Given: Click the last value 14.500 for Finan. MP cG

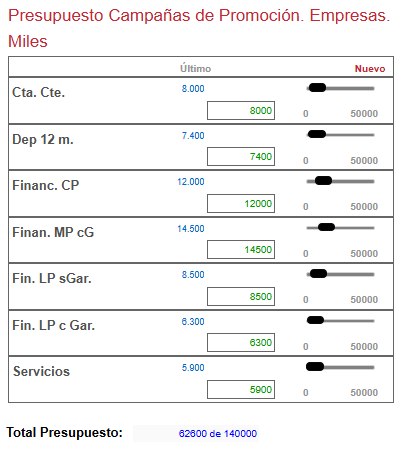Looking at the screenshot, I should pyautogui.click(x=191, y=229).
